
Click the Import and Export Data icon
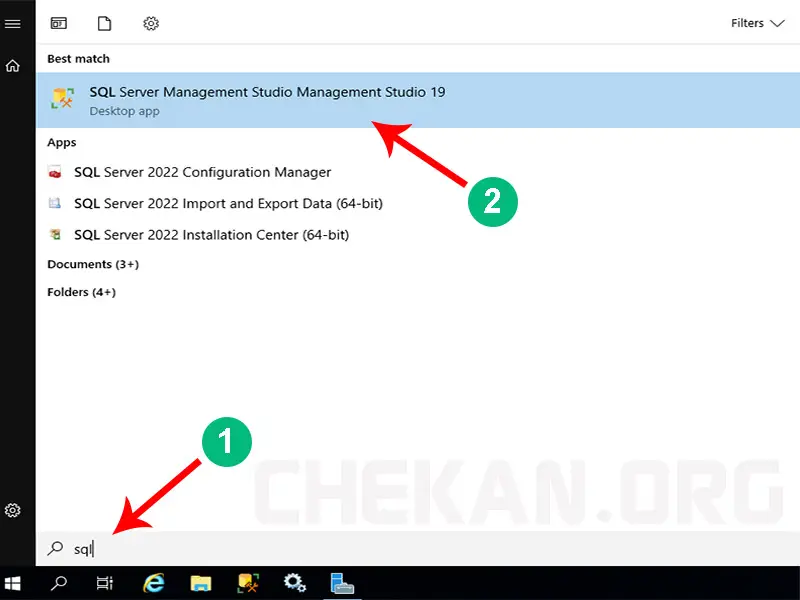coord(55,203)
